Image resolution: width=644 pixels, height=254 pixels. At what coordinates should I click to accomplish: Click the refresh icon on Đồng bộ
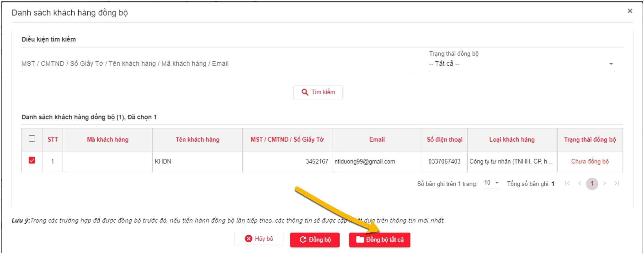coord(303,240)
